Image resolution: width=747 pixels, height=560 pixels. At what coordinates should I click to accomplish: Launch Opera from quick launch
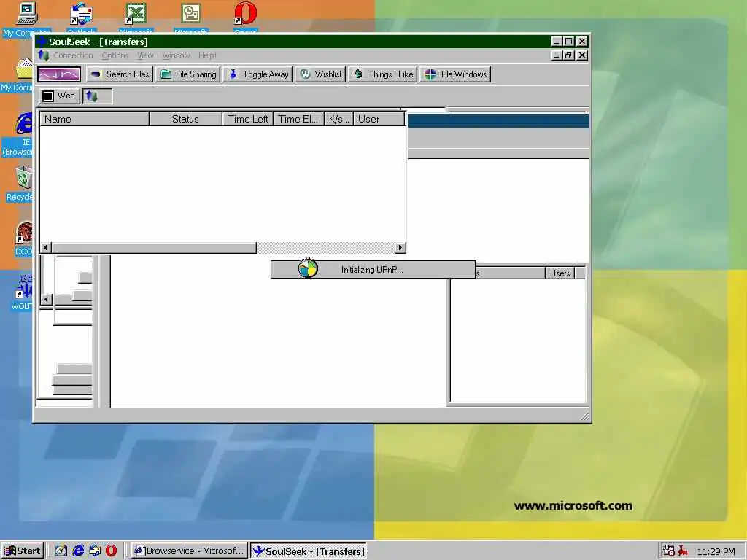pyautogui.click(x=111, y=551)
